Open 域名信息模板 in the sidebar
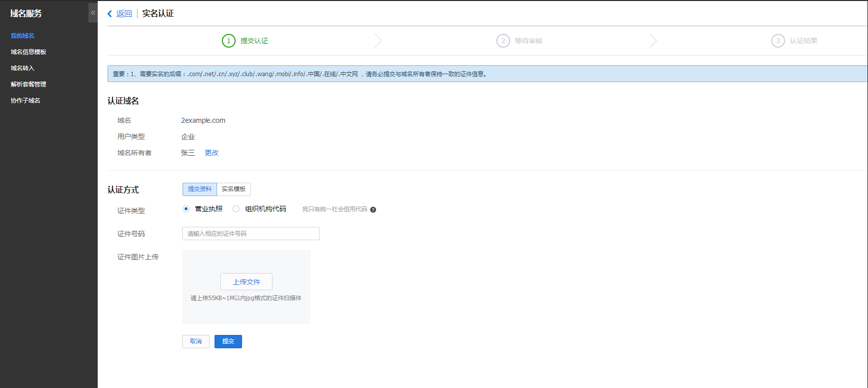The width and height of the screenshot is (868, 388). pyautogui.click(x=28, y=52)
